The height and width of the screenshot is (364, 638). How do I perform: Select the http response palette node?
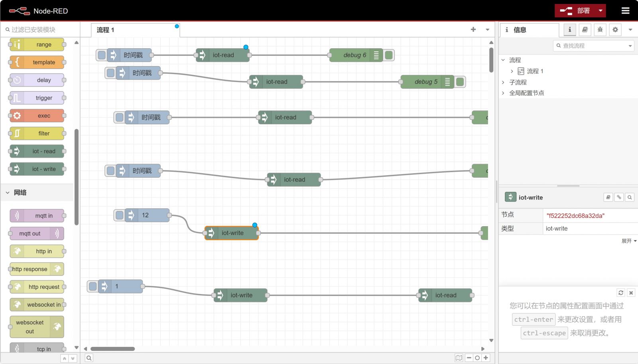point(37,269)
